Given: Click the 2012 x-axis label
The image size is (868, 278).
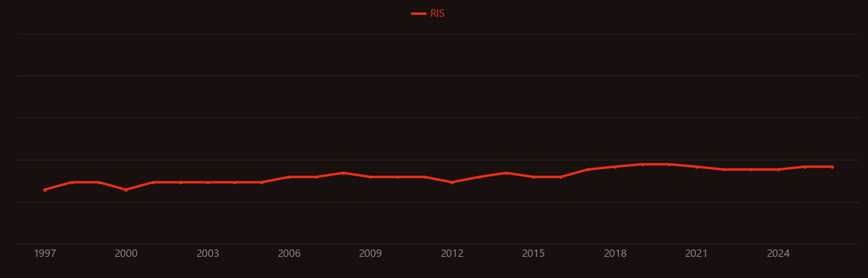Looking at the screenshot, I should [452, 254].
